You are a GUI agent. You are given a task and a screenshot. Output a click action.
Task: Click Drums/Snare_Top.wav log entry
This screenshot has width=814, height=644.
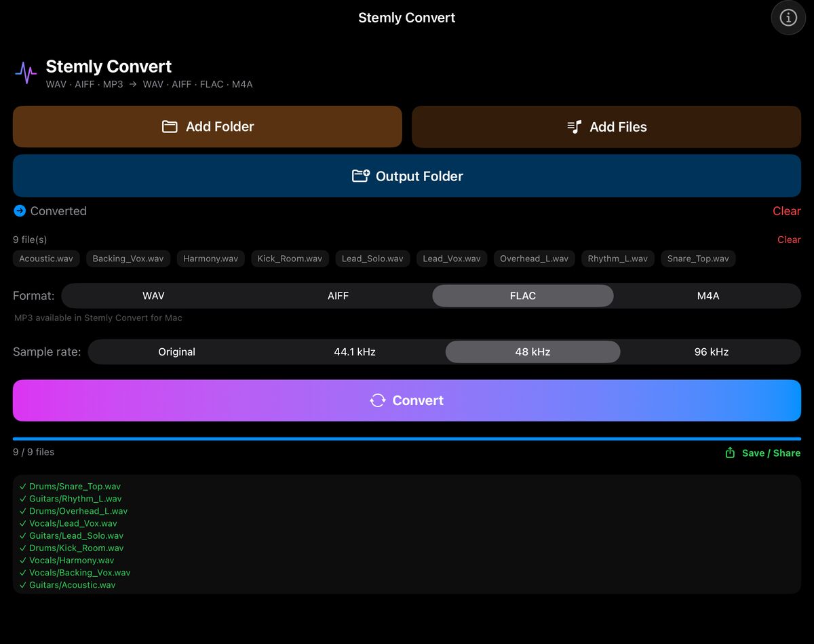(71, 487)
